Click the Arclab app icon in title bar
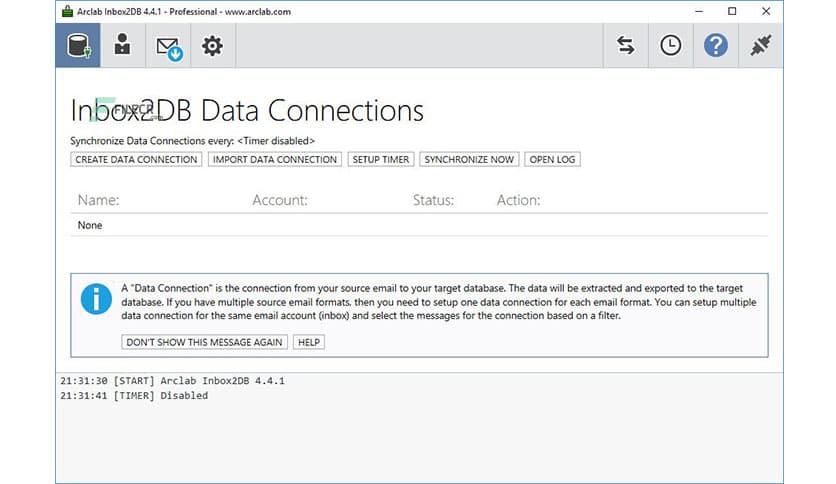836x484 pixels. [x=67, y=11]
